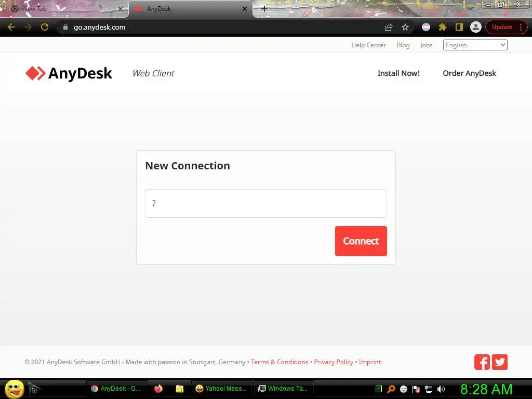Click Order AnyDesk in the header

469,73
